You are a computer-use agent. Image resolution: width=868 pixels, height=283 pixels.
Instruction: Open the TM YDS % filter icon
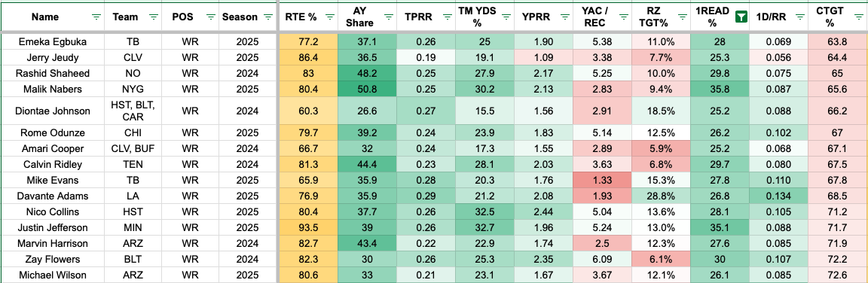tap(505, 17)
